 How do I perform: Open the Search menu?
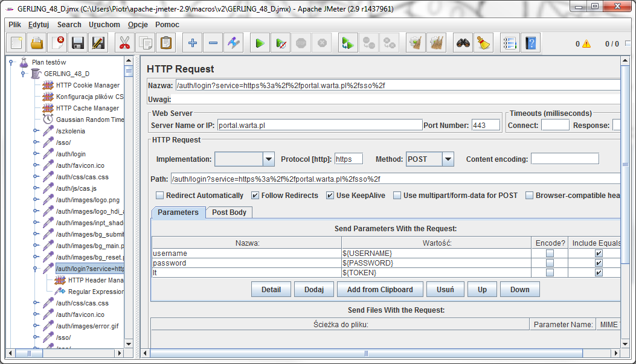[x=69, y=25]
